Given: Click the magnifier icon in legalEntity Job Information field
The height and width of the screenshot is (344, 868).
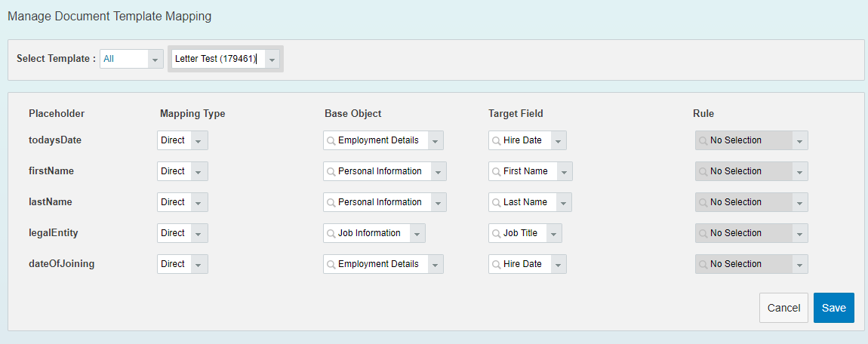Looking at the screenshot, I should point(331,233).
